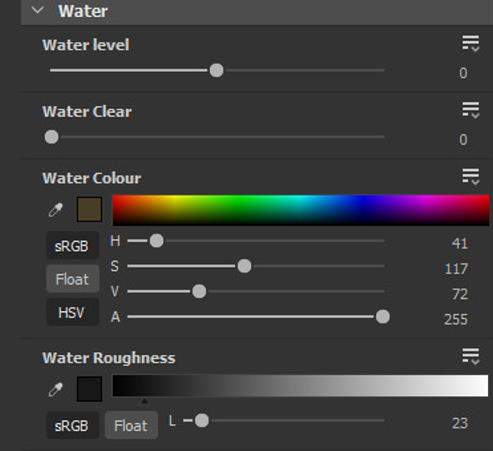Toggle Float mode for Water Colour
The image size is (493, 451).
(72, 279)
